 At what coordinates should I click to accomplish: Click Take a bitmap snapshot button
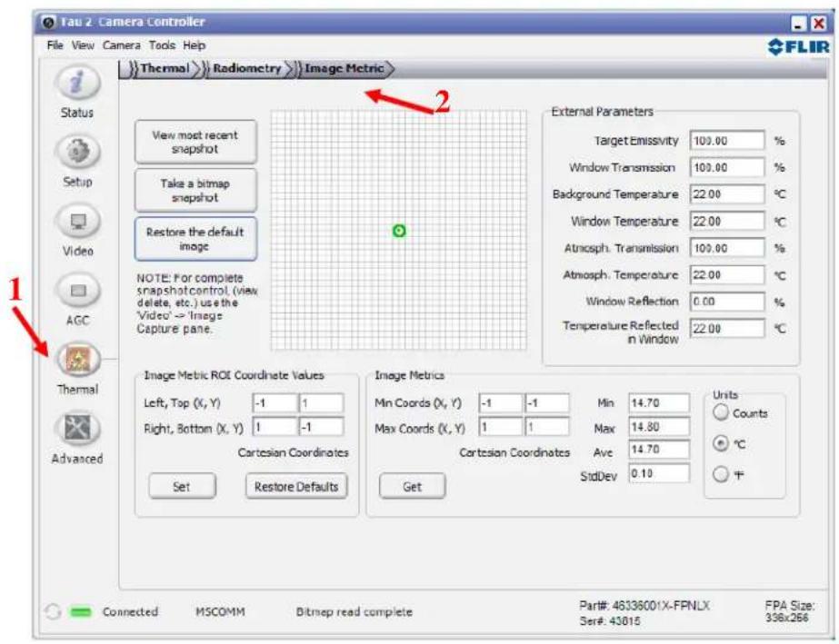coord(195,191)
